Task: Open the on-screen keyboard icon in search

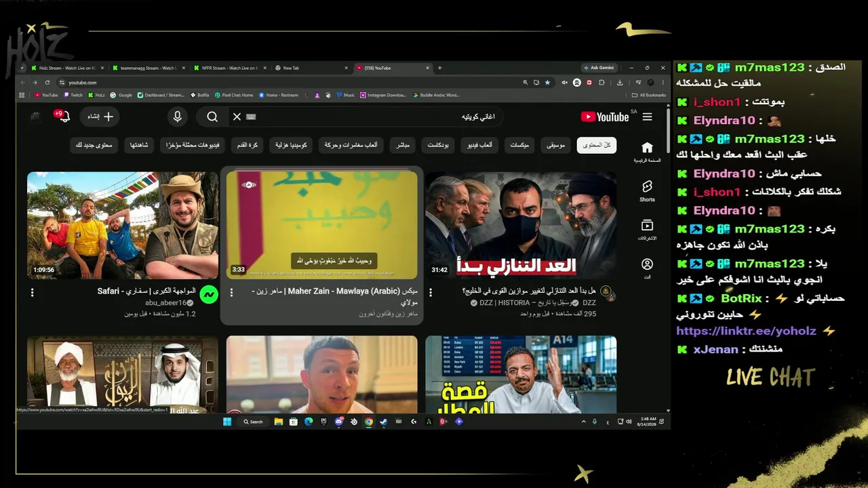Action: (x=251, y=117)
